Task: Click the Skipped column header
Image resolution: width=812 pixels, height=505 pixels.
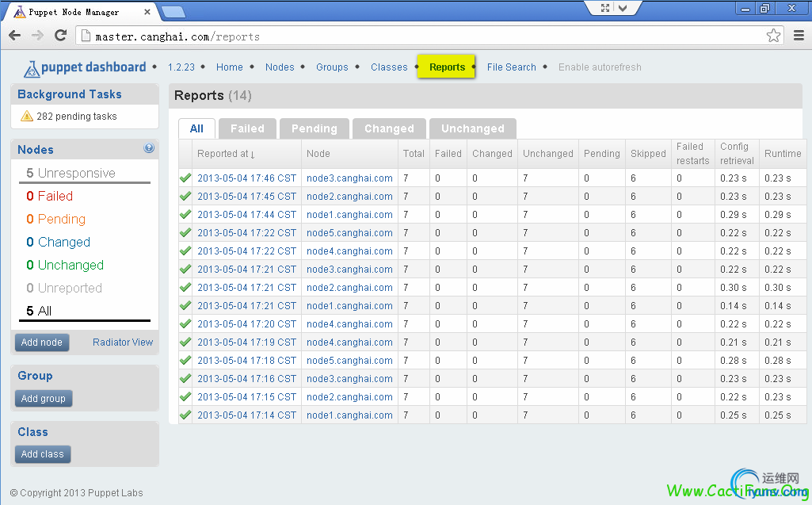Action: 648,154
